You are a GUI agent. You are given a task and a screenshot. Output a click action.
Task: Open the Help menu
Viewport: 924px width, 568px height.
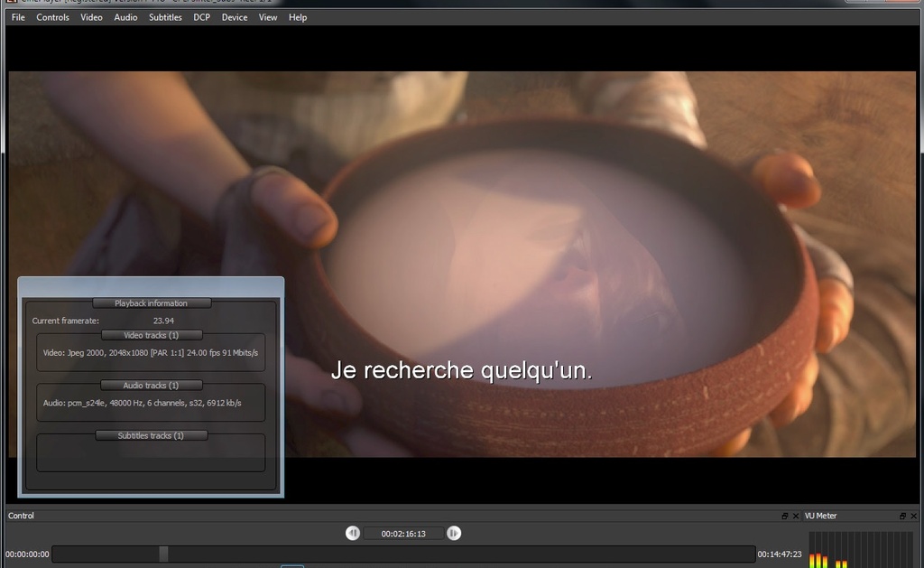tap(298, 17)
